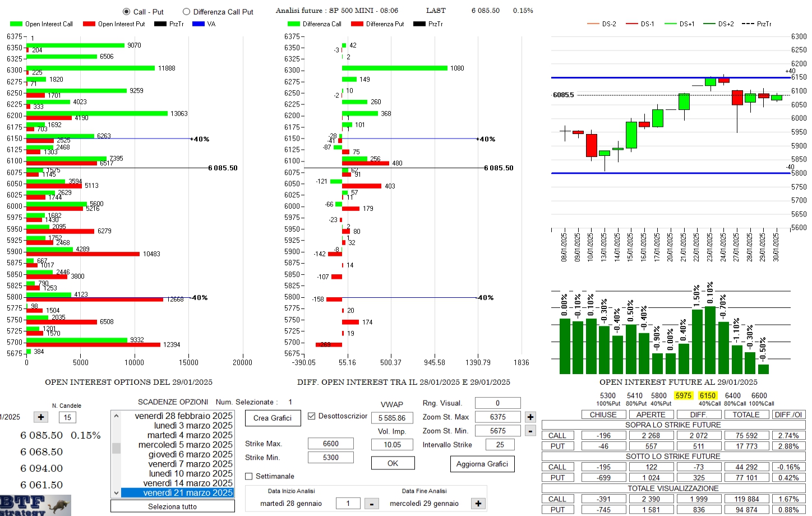
Task: Click the 12668 put bar label at 5800
Action: click(176, 299)
